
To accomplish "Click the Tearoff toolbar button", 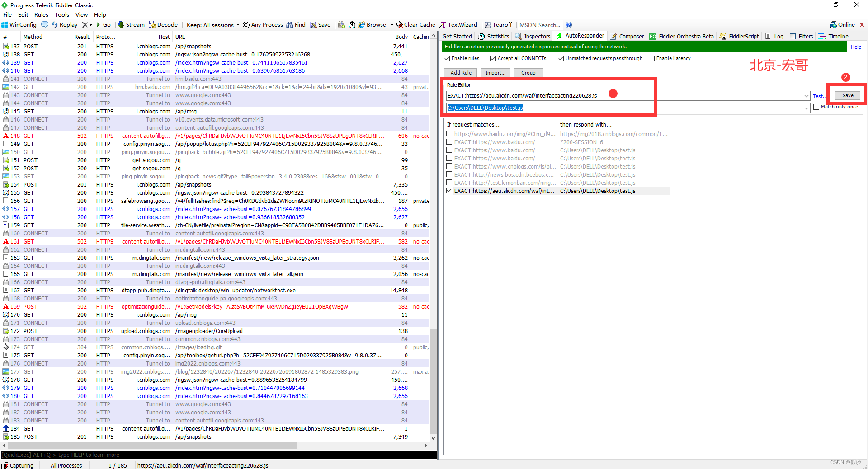I will coord(498,25).
